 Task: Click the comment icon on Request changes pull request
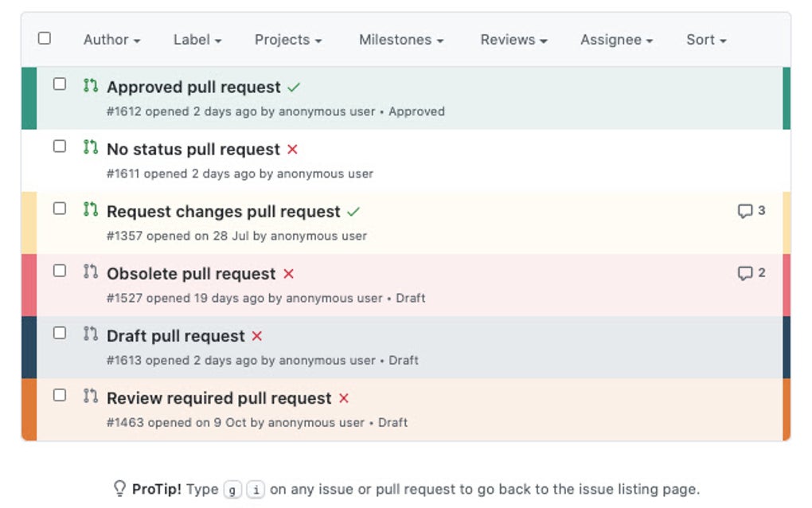[x=744, y=211]
